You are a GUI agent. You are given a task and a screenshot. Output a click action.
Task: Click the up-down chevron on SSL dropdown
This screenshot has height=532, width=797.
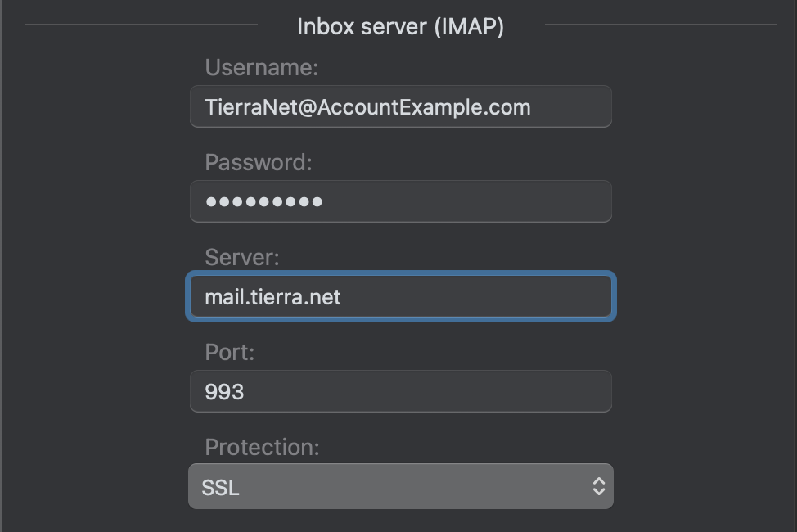click(x=599, y=486)
